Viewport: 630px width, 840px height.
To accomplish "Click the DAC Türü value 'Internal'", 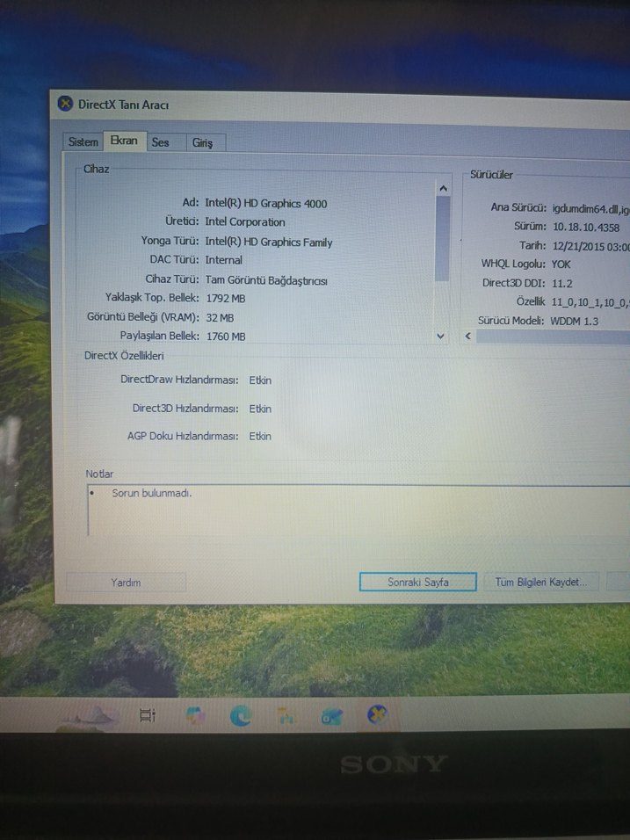I will click(x=223, y=260).
